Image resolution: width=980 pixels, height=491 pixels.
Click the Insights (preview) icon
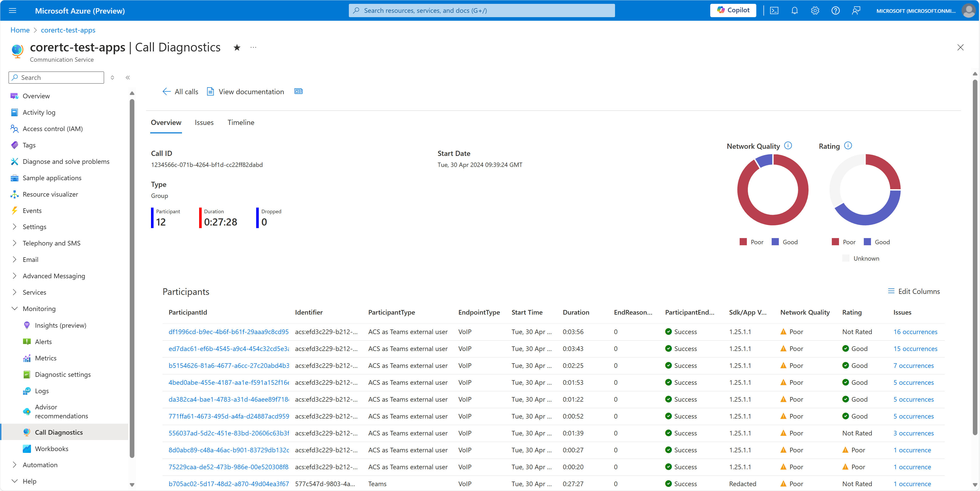(26, 325)
